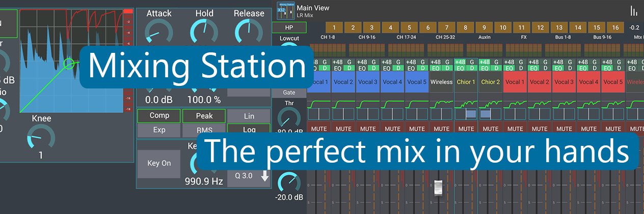
Task: Toggle the D (dynamics) button on blue Vocal 3
Action: pyautogui.click(x=373, y=68)
